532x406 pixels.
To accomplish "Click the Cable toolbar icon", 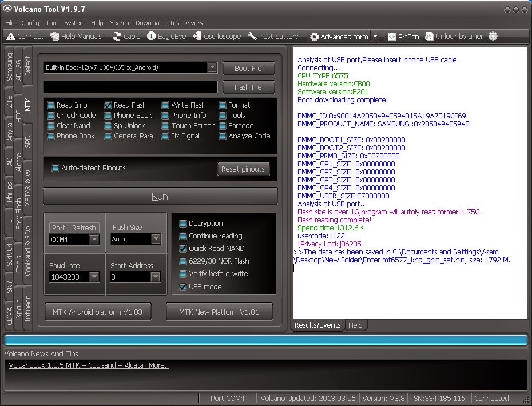I will 126,36.
